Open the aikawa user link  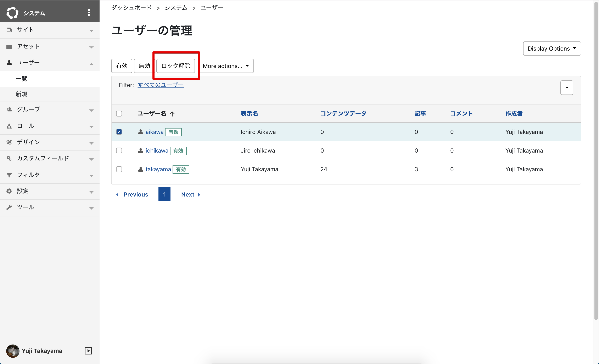pyautogui.click(x=154, y=132)
